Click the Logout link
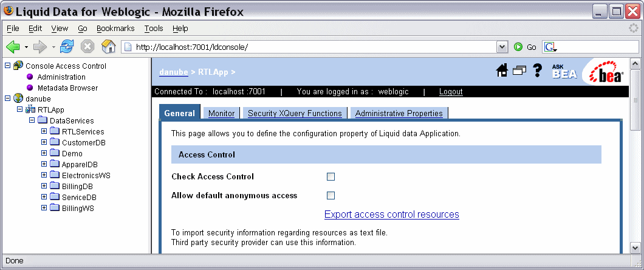 pyautogui.click(x=451, y=92)
